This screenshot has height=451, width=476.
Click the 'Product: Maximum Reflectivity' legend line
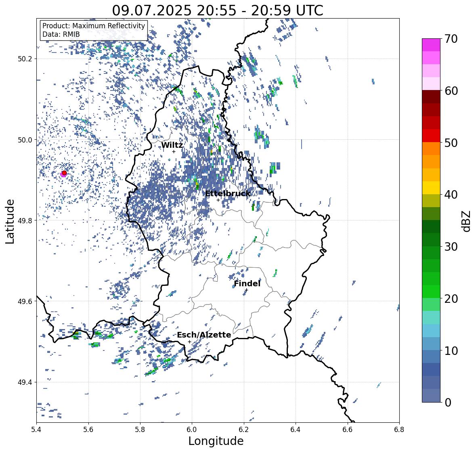(x=94, y=26)
